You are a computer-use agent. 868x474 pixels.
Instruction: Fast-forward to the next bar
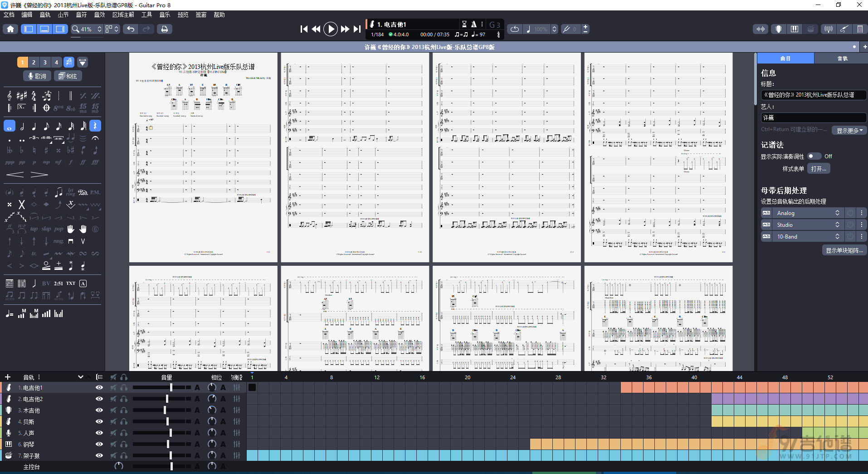(x=345, y=29)
